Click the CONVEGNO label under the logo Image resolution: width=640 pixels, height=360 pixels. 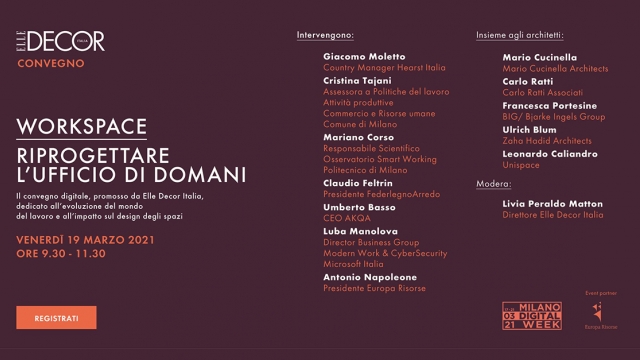51,63
